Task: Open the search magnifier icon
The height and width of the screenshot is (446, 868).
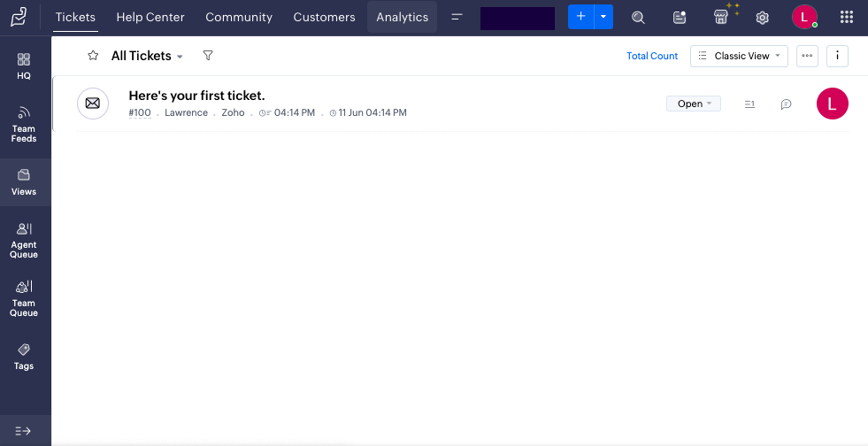Action: click(x=638, y=17)
